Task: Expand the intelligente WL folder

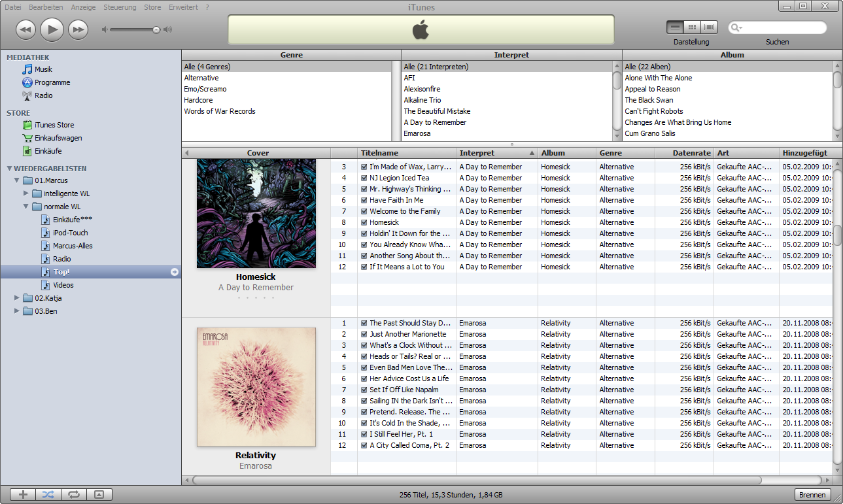Action: pyautogui.click(x=26, y=193)
